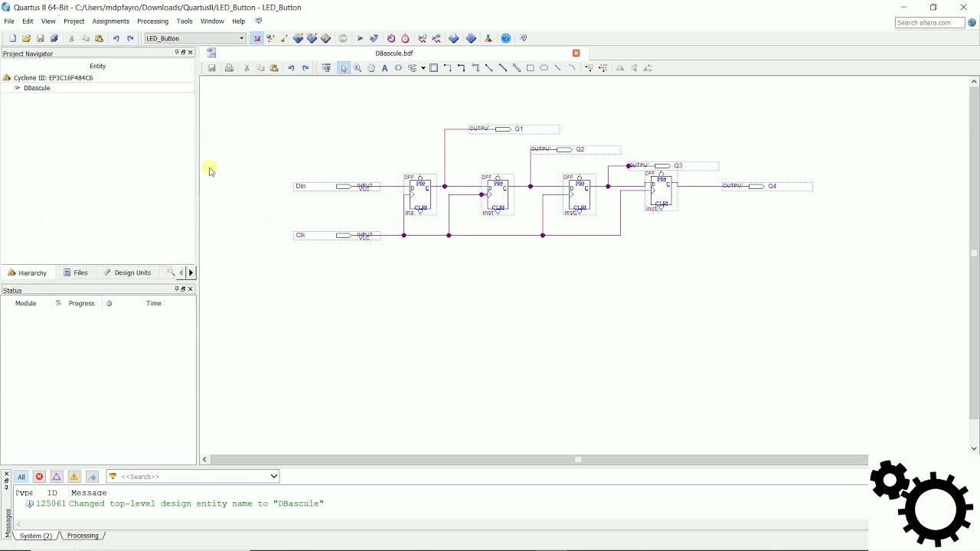
Task: Select the Block tool icon
Action: click(433, 68)
